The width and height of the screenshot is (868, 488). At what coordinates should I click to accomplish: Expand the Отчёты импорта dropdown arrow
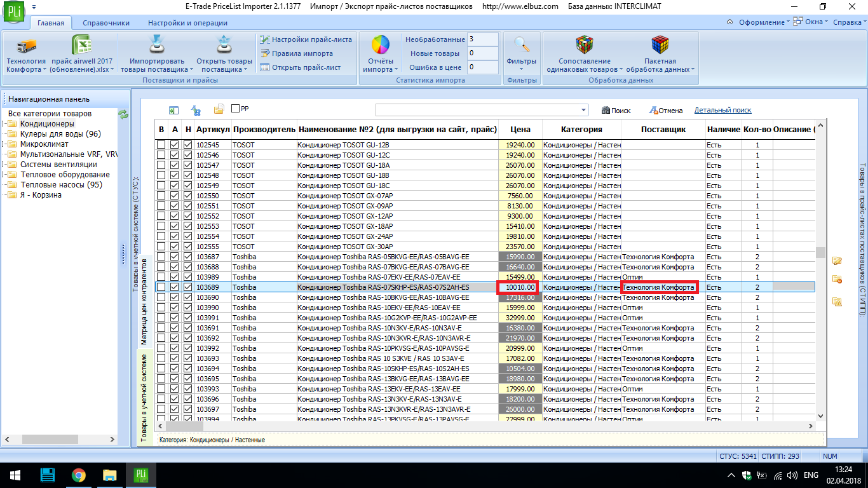tap(396, 70)
